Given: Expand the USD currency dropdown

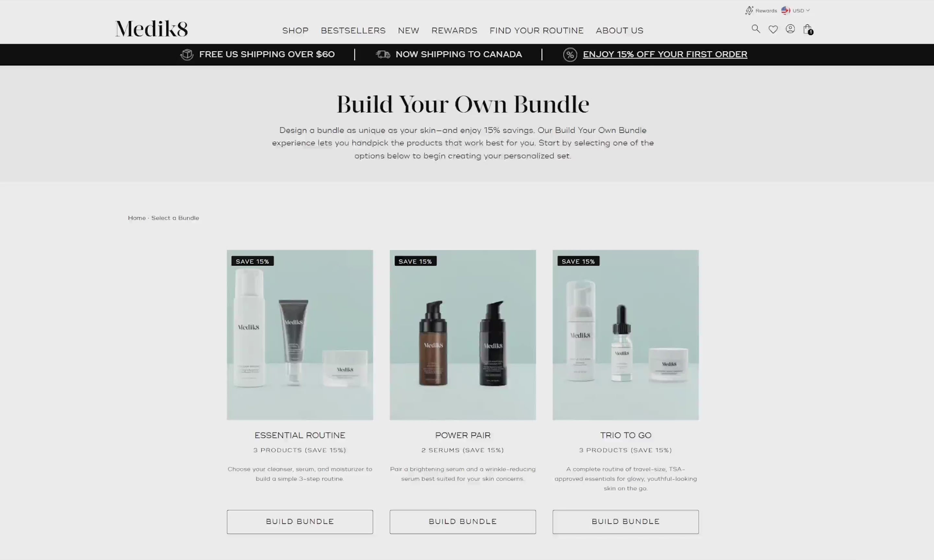Looking at the screenshot, I should tap(801, 11).
